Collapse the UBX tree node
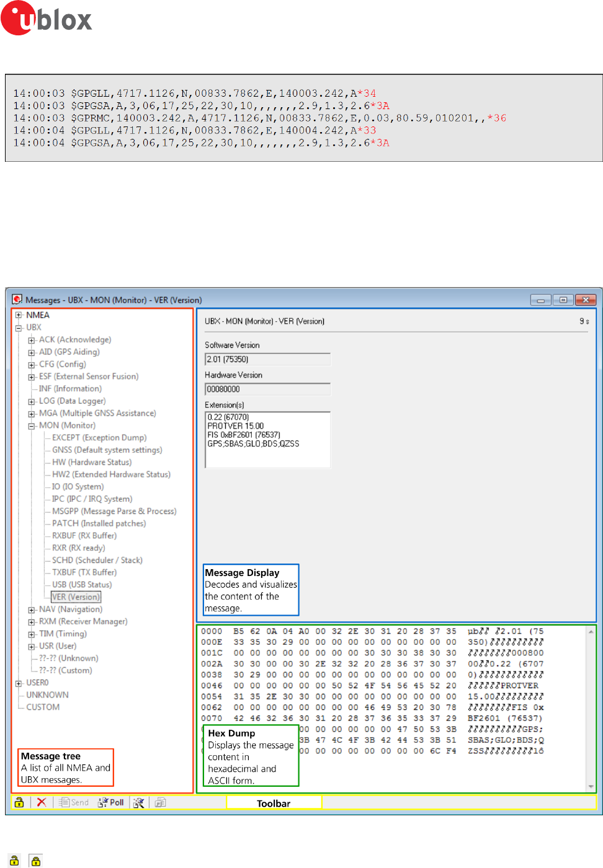The height and width of the screenshot is (868, 603). point(19,327)
